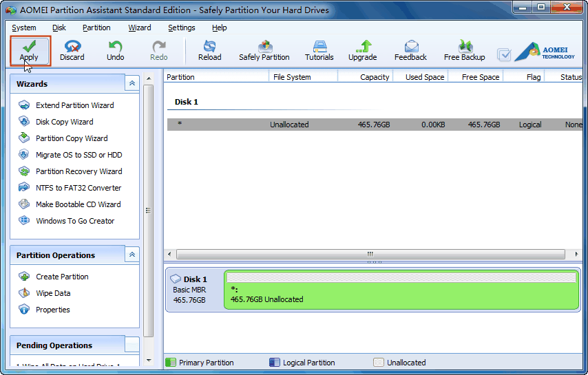Click the Redo toolbar icon
This screenshot has width=588, height=375.
pos(158,51)
